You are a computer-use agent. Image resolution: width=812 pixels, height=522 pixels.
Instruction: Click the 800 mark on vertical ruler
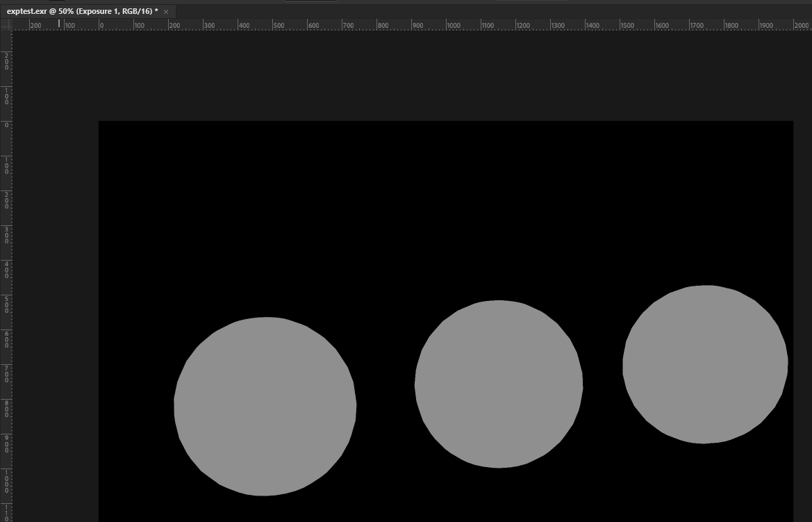7,409
